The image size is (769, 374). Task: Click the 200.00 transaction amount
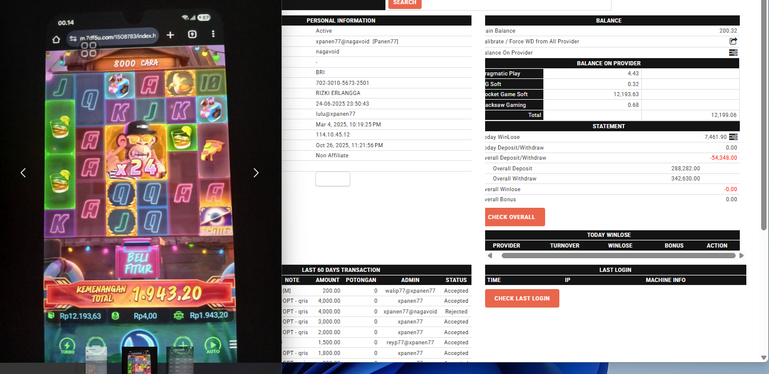tap(331, 291)
